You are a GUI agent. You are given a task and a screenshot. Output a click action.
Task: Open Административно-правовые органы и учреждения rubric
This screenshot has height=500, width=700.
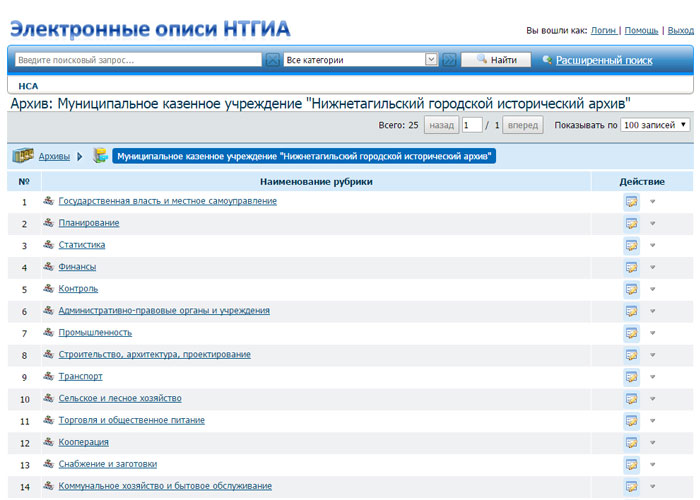point(164,310)
